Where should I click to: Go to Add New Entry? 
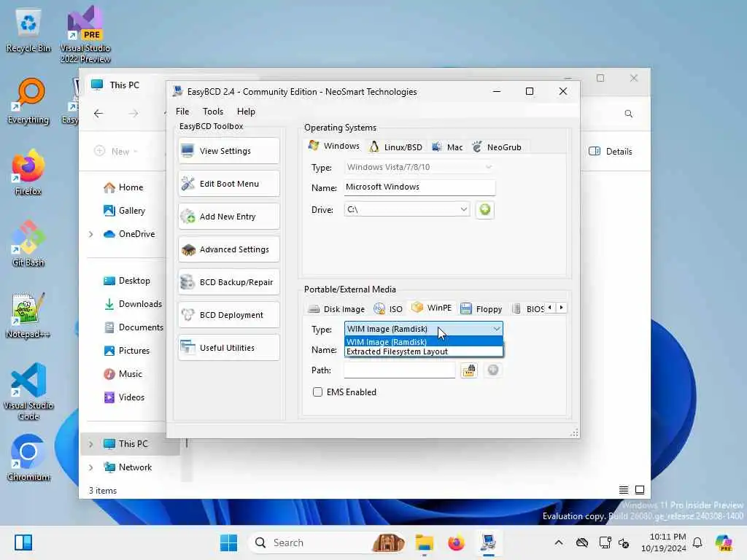[x=228, y=217]
